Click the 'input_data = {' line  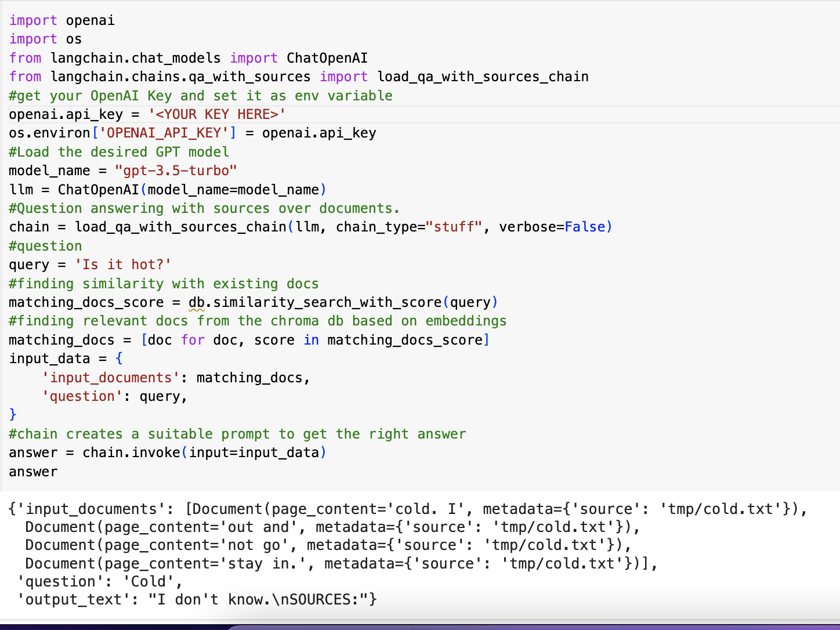pyautogui.click(x=66, y=359)
